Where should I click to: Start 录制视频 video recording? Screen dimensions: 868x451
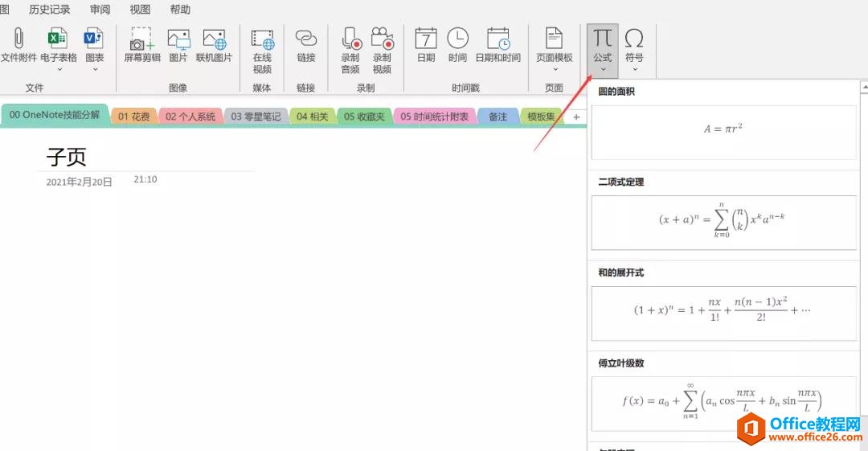pos(382,51)
